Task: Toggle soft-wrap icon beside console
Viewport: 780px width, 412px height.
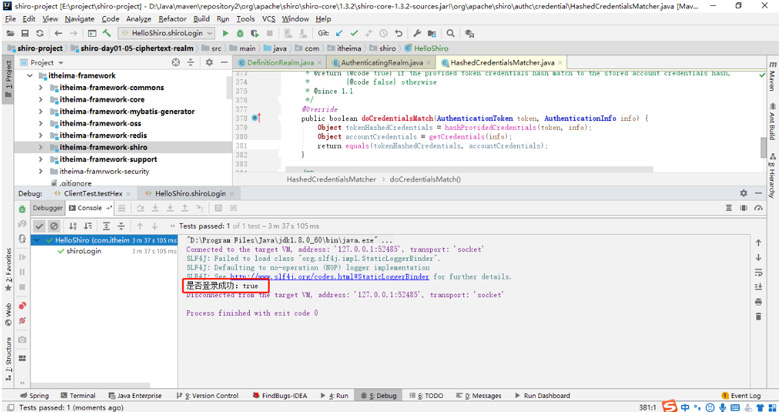Action: coord(758,272)
